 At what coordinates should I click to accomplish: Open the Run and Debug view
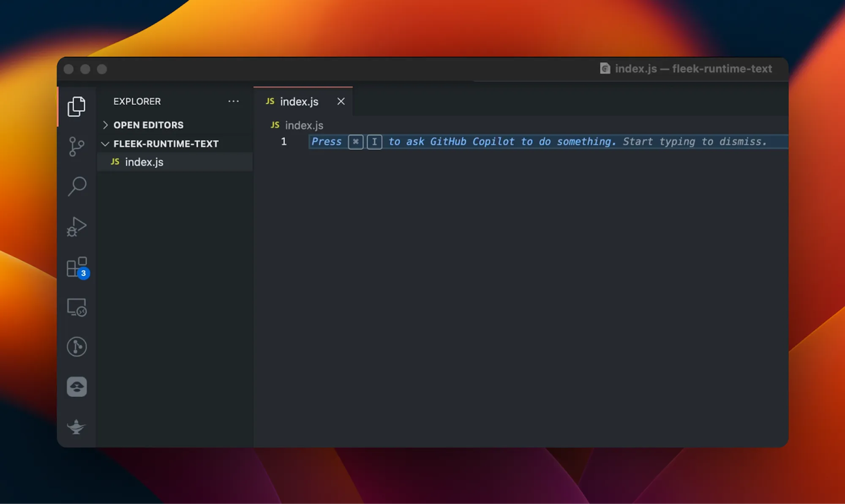point(76,227)
